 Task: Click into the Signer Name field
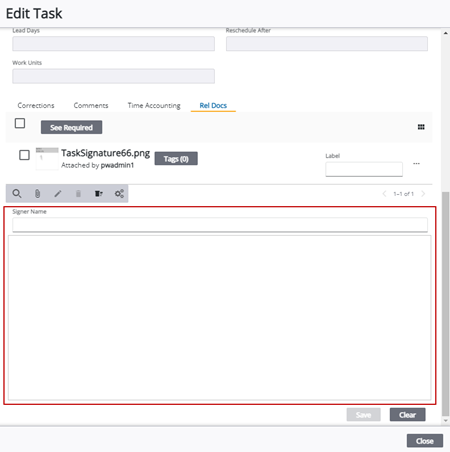click(220, 225)
